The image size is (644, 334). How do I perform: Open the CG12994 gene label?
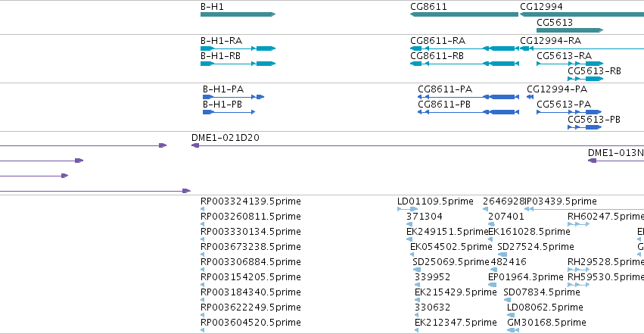point(541,7)
